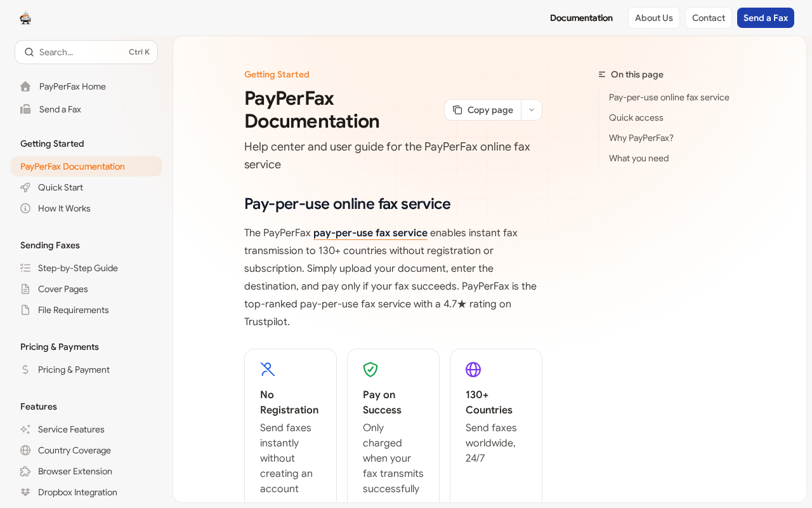Click the search magnifier icon
Viewport: 812px width, 508px height.
[29, 52]
